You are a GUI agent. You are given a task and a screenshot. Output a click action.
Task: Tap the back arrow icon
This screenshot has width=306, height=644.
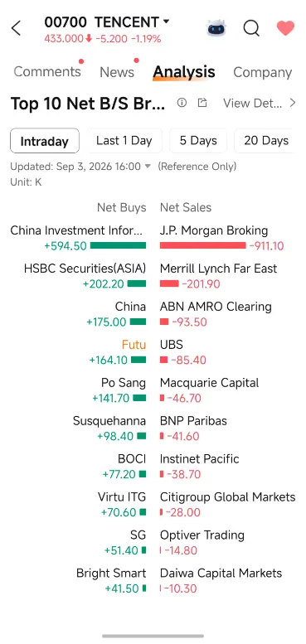(16, 29)
